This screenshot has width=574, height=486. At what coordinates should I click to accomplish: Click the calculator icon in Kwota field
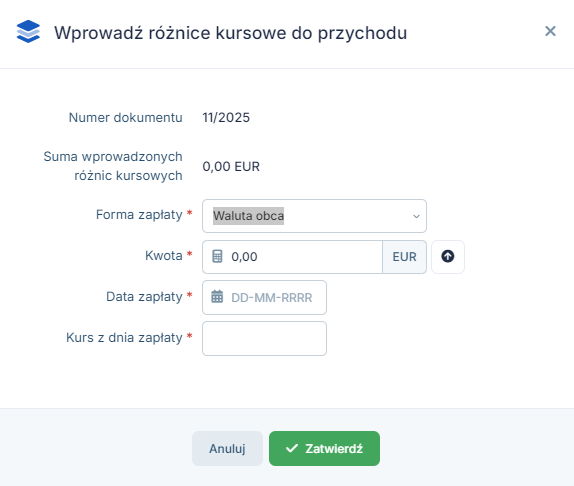tap(217, 256)
